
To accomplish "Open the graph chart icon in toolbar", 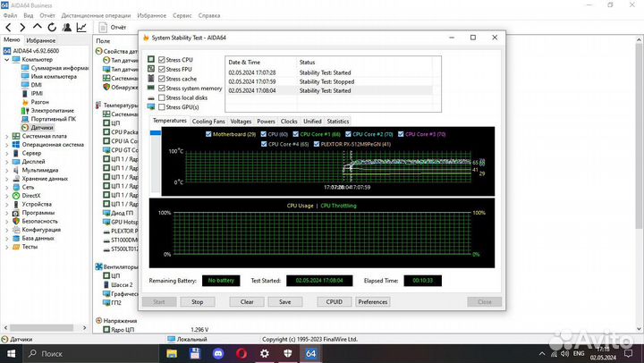I will click(x=81, y=28).
